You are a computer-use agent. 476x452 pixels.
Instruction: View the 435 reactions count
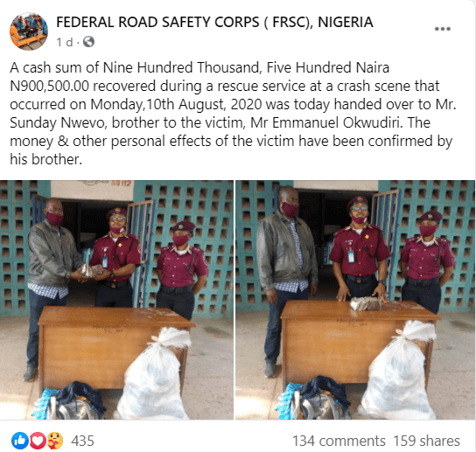(x=82, y=441)
